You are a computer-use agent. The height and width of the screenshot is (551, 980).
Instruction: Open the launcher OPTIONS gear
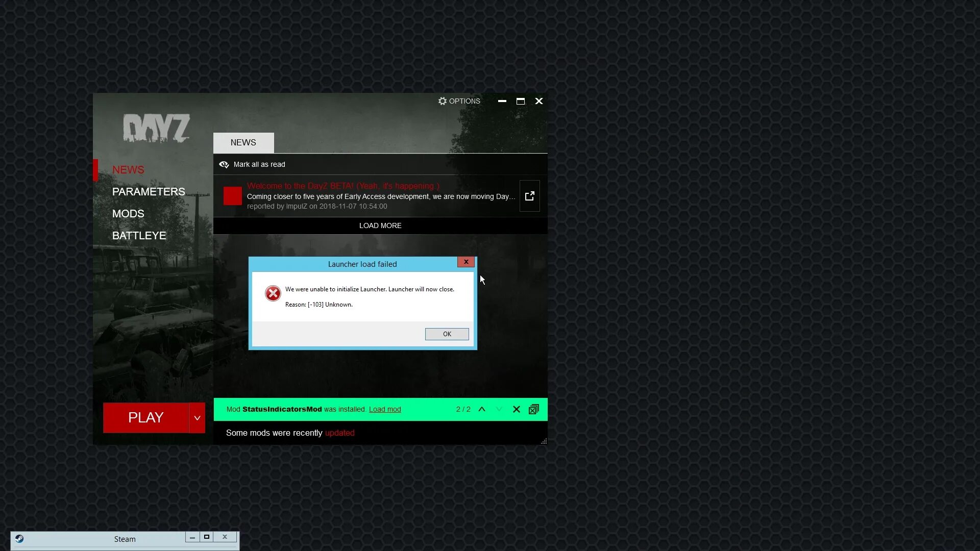click(x=459, y=101)
